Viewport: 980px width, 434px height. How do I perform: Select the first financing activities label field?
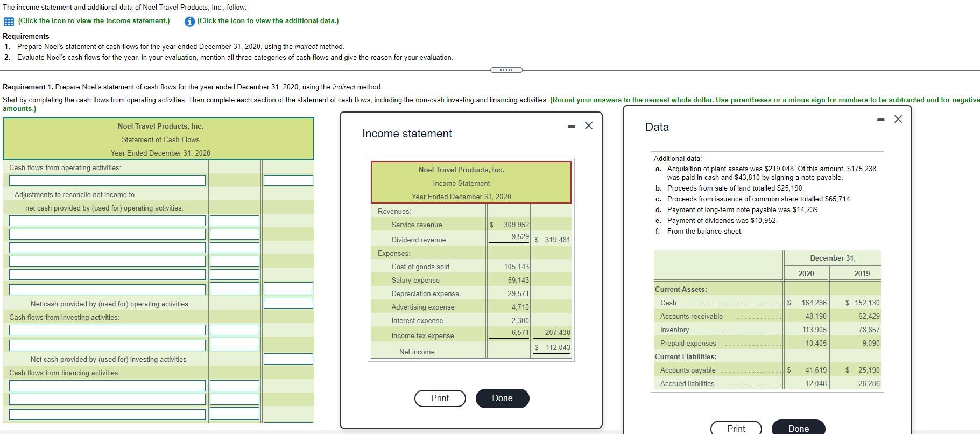click(x=107, y=386)
